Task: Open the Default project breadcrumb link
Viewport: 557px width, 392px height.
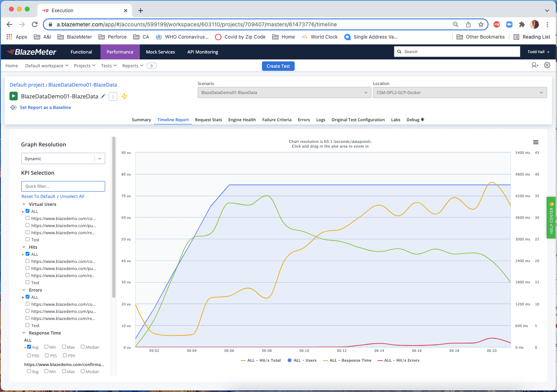Action: click(x=27, y=85)
